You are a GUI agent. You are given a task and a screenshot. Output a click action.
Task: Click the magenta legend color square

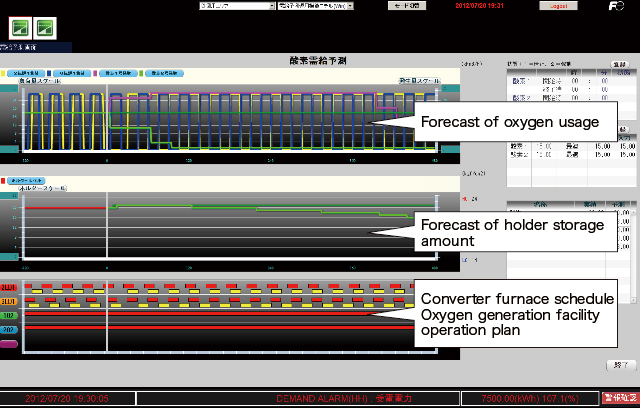[95, 73]
